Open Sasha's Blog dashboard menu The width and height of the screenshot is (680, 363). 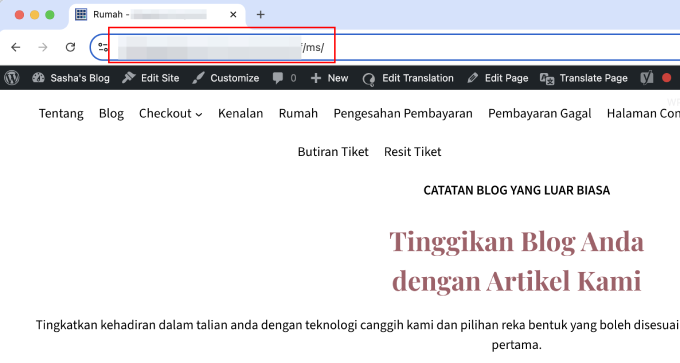click(x=71, y=78)
